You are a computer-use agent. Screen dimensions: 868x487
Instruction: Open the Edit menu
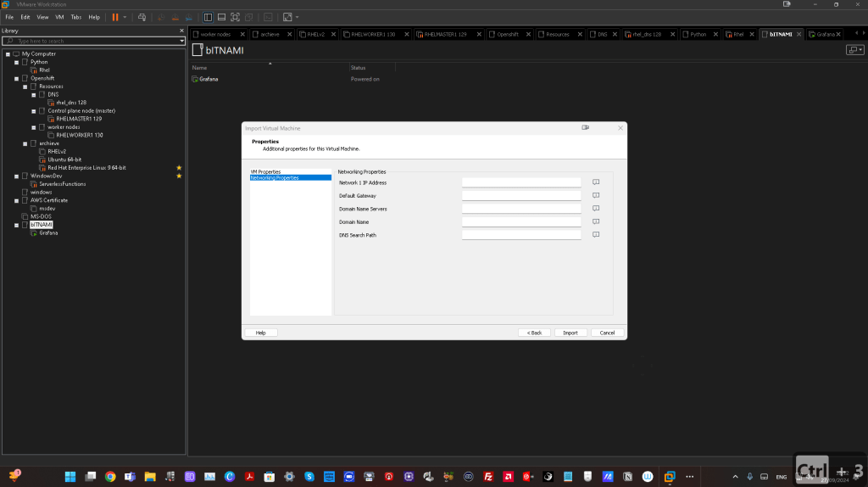25,17
